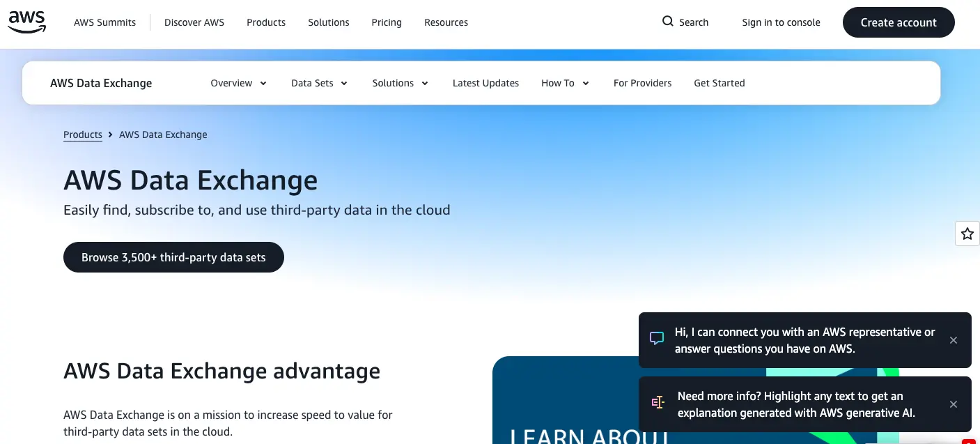Screen dimensions: 980x444
Task: Click the AWS Data Exchange breadcrumb text
Action: (x=163, y=135)
